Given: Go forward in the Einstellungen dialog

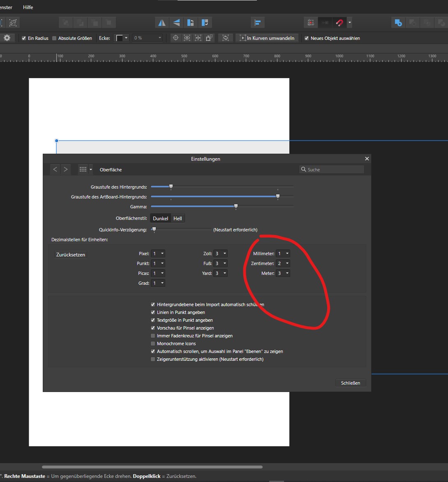Looking at the screenshot, I should point(65,169).
